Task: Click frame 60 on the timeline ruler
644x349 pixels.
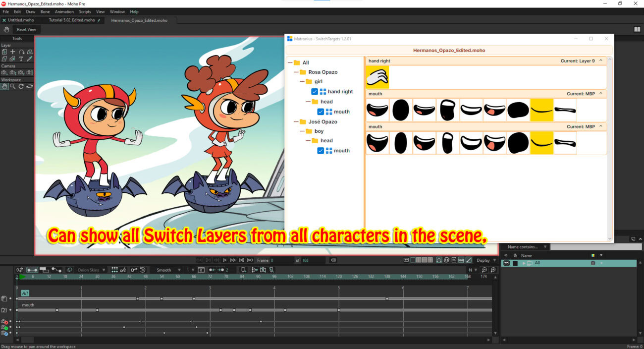Action: click(178, 277)
